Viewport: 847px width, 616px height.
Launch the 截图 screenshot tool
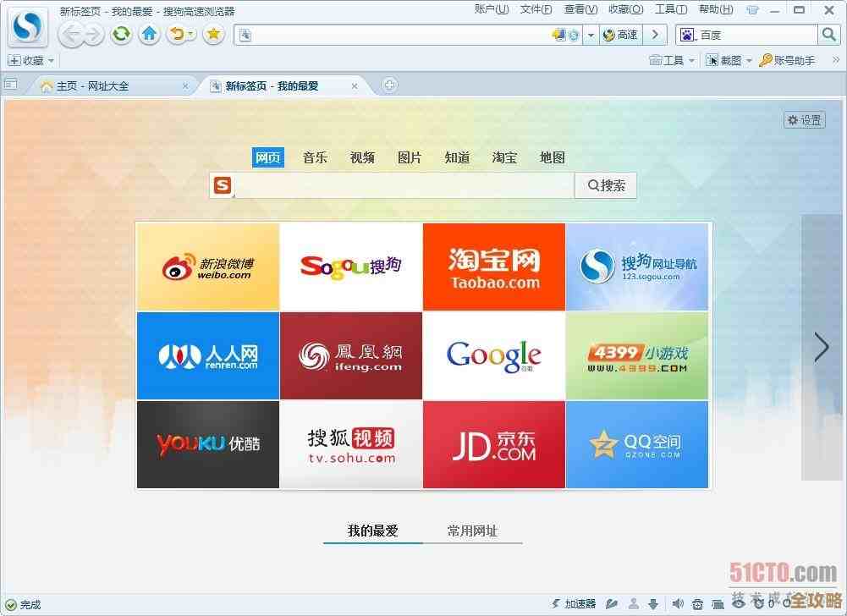click(725, 60)
